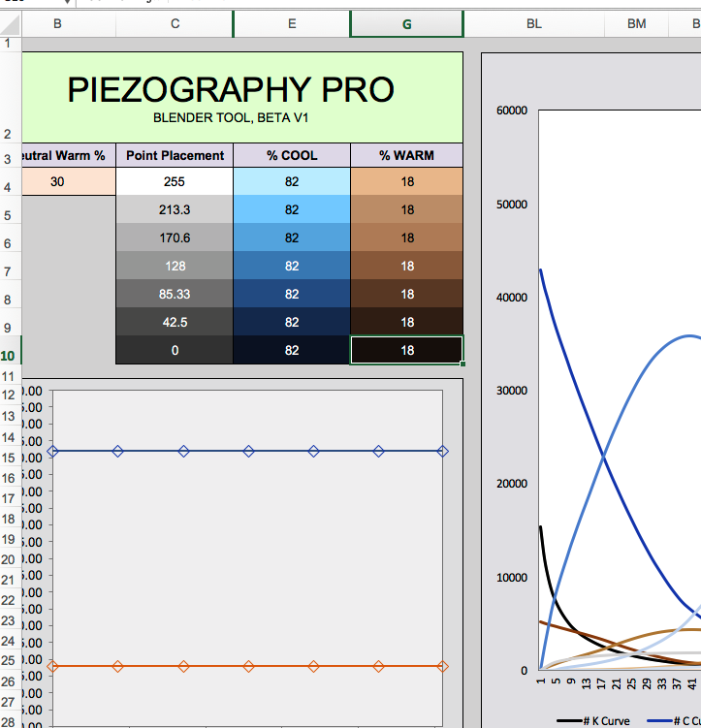The image size is (701, 728).
Task: Select the % COOL header cell
Action: 292,155
